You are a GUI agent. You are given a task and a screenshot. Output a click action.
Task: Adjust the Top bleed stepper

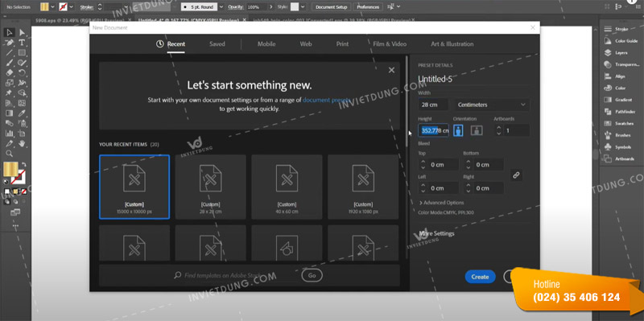click(x=423, y=165)
